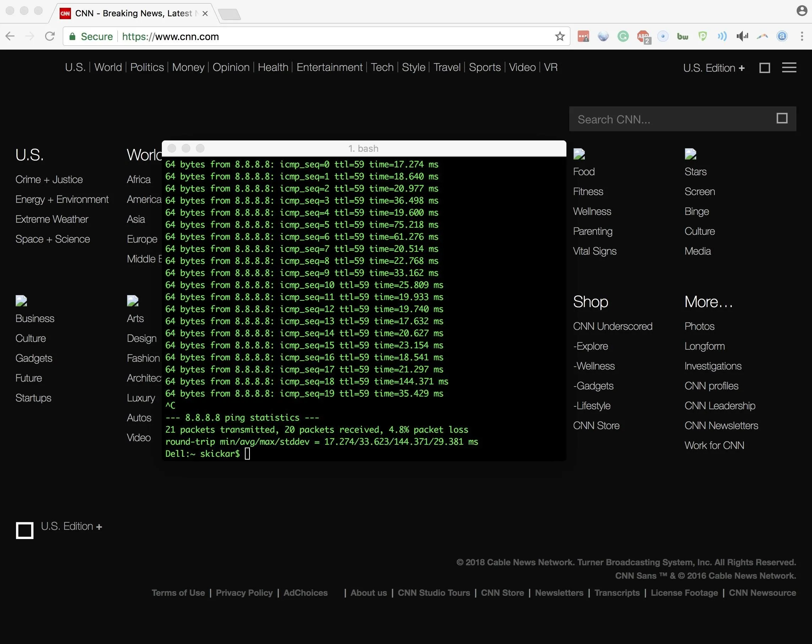The width and height of the screenshot is (812, 644).
Task: Click the 'Dell:~ skickar$' terminal prompt
Action: coord(203,454)
